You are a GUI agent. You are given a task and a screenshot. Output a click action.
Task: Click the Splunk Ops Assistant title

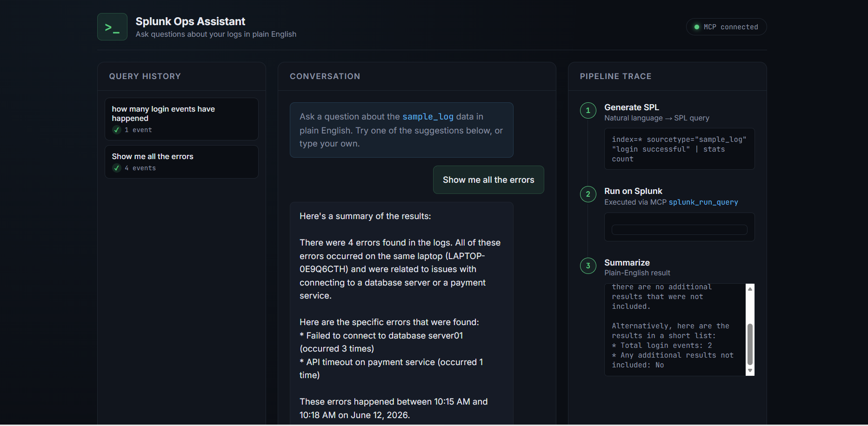point(190,21)
